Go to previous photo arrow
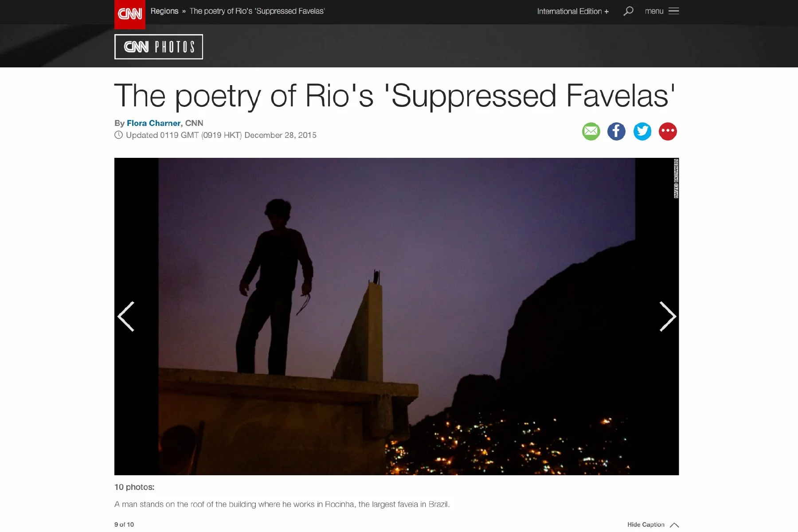Image resolution: width=798 pixels, height=532 pixels. [x=126, y=317]
